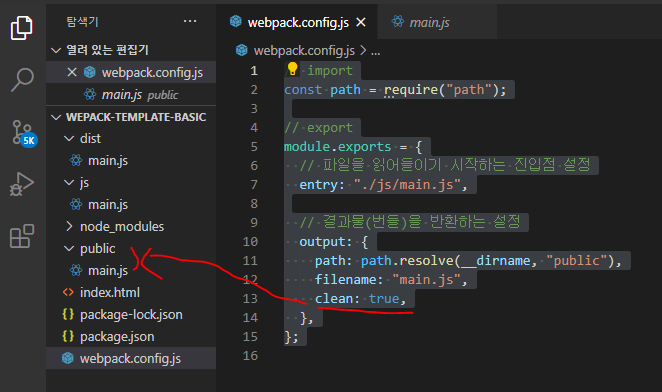Click line number 13 in gutter
Screen dimensions: 662x392
tap(250, 299)
